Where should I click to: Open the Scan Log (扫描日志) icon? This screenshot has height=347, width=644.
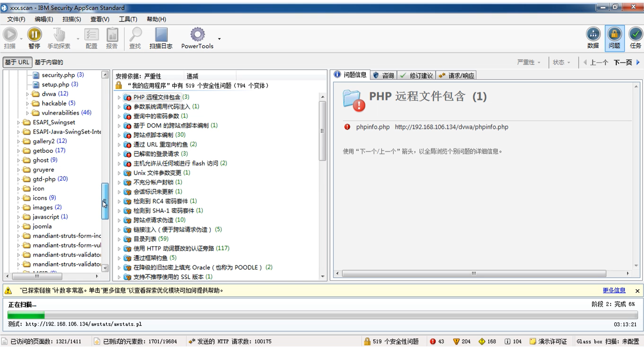pos(161,35)
